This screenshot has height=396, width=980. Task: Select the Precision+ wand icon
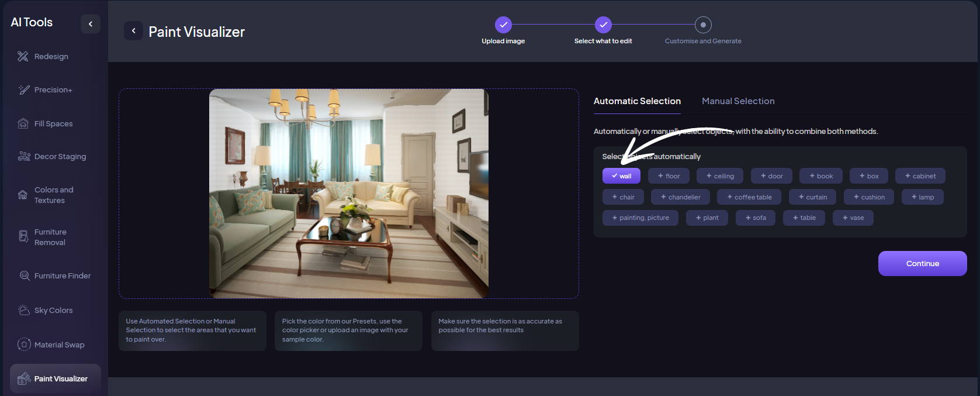pos(23,89)
